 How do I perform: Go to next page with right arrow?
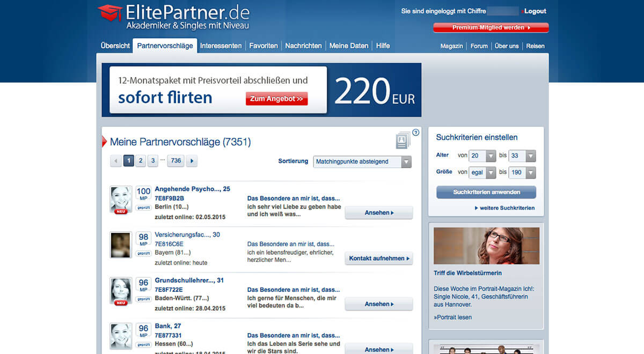(191, 160)
